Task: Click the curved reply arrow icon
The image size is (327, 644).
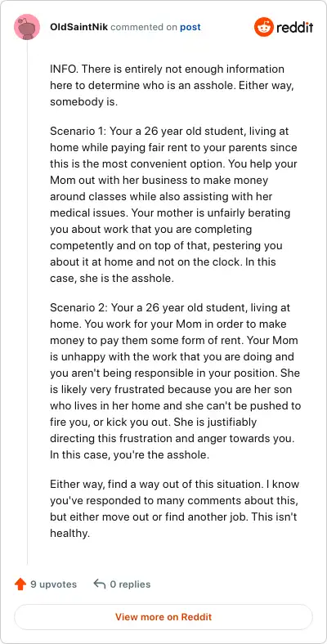Action: coord(100,584)
